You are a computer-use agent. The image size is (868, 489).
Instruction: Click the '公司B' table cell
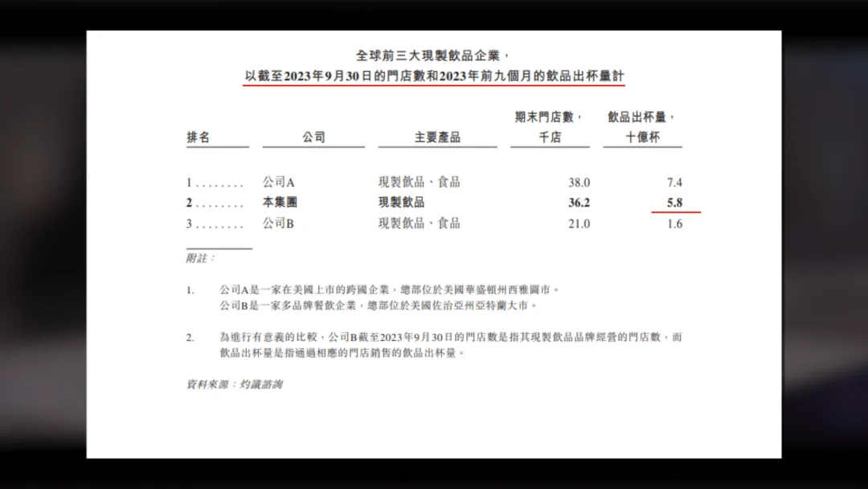(x=278, y=223)
